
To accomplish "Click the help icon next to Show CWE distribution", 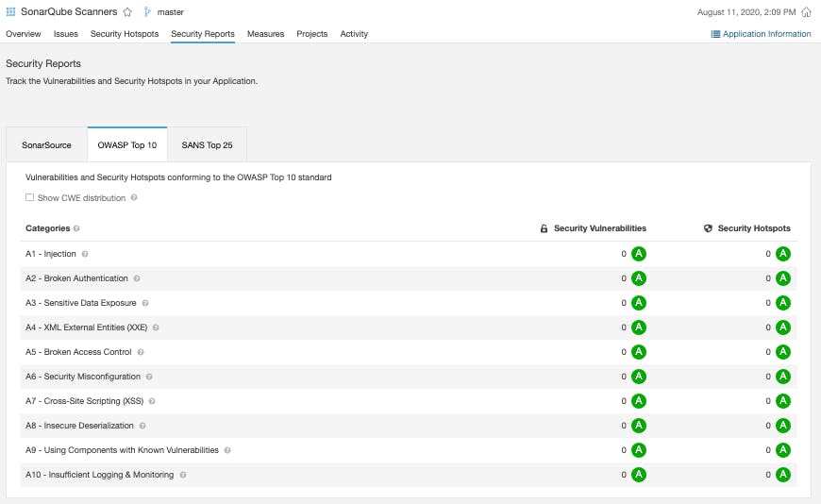I will pos(134,197).
